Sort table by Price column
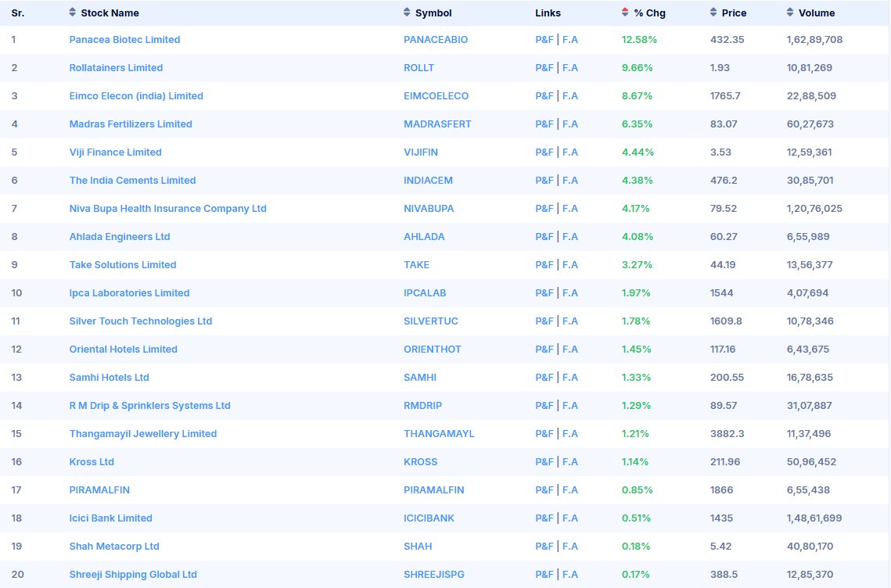Image resolution: width=891 pixels, height=588 pixels. (728, 13)
